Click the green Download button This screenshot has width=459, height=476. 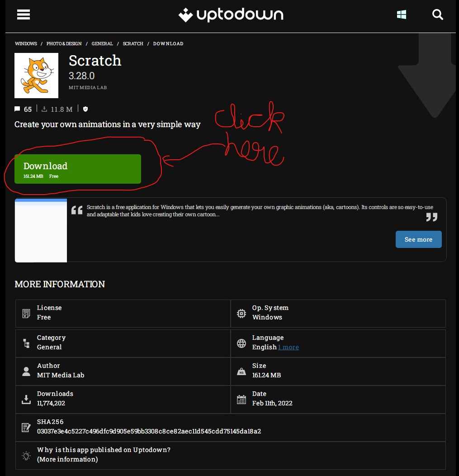tap(78, 169)
